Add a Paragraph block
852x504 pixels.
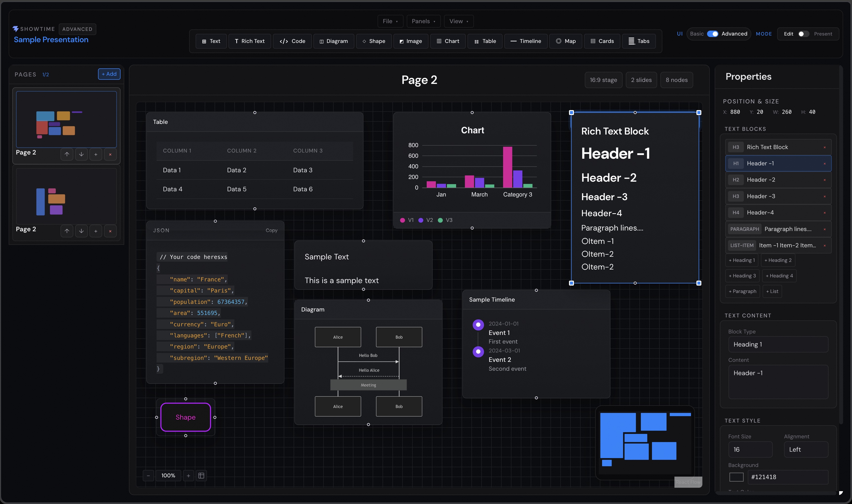coord(743,291)
